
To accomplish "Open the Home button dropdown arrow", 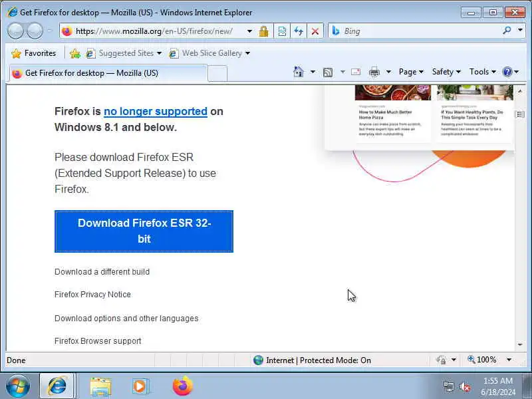I will (x=313, y=72).
